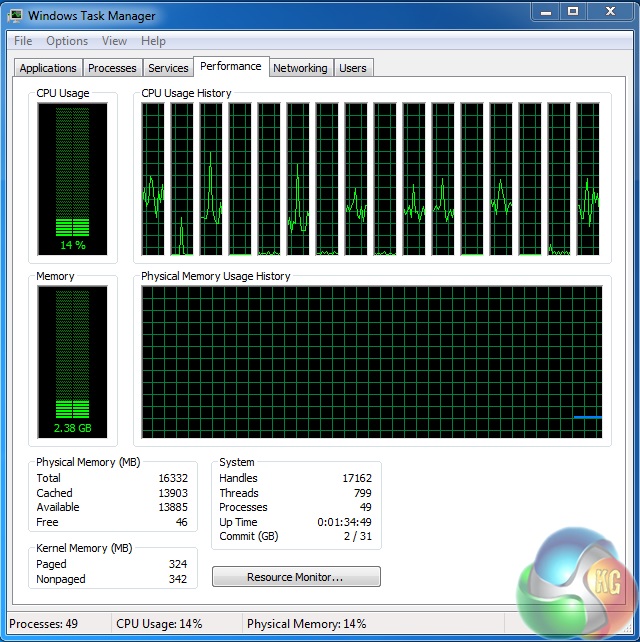Click status bar text Processes: 49

pyautogui.click(x=43, y=624)
